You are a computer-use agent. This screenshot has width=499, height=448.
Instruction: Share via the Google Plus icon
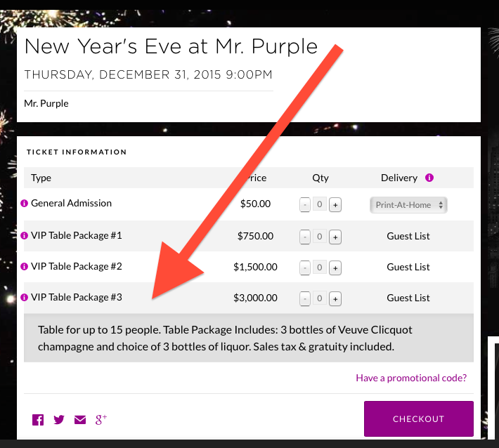pos(101,419)
